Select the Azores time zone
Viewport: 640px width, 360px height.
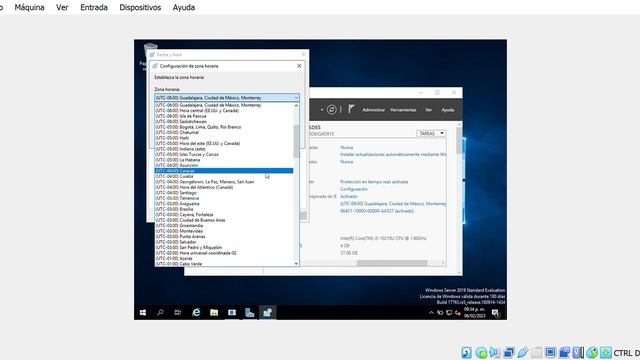[x=224, y=258]
